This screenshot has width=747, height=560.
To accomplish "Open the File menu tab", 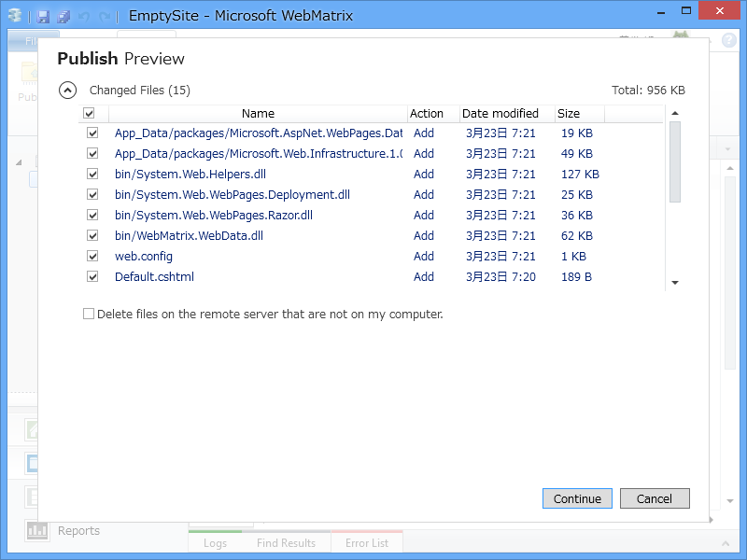I will click(32, 41).
